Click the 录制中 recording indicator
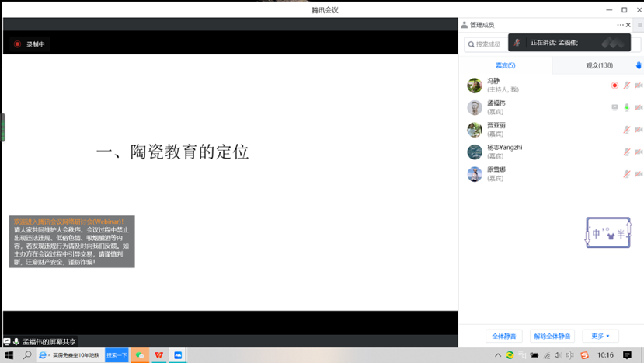The height and width of the screenshot is (363, 644). pos(30,44)
